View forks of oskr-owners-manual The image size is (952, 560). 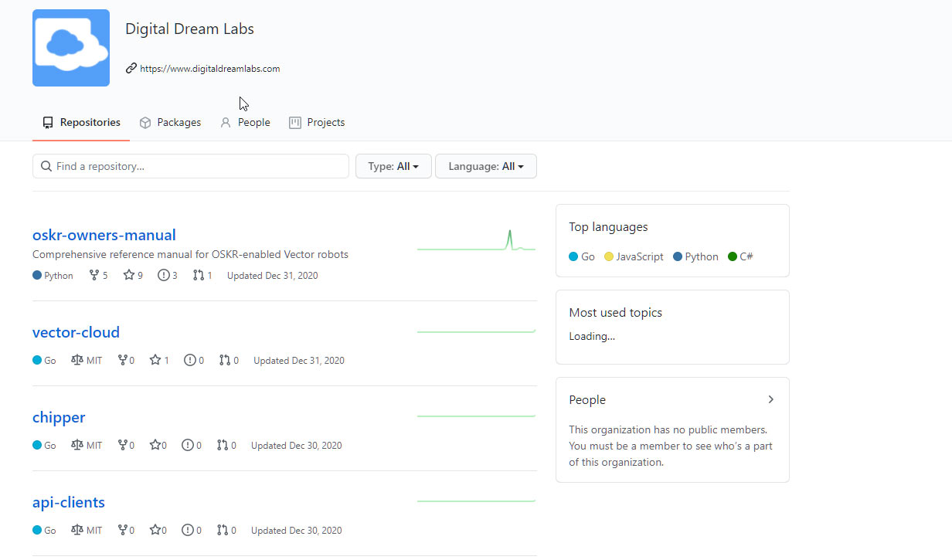pos(99,275)
